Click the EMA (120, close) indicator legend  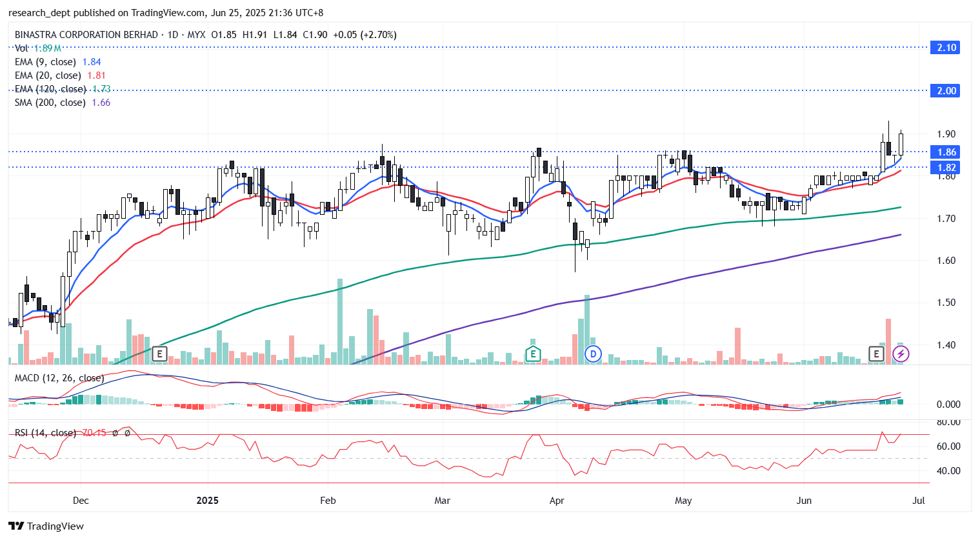tap(63, 89)
